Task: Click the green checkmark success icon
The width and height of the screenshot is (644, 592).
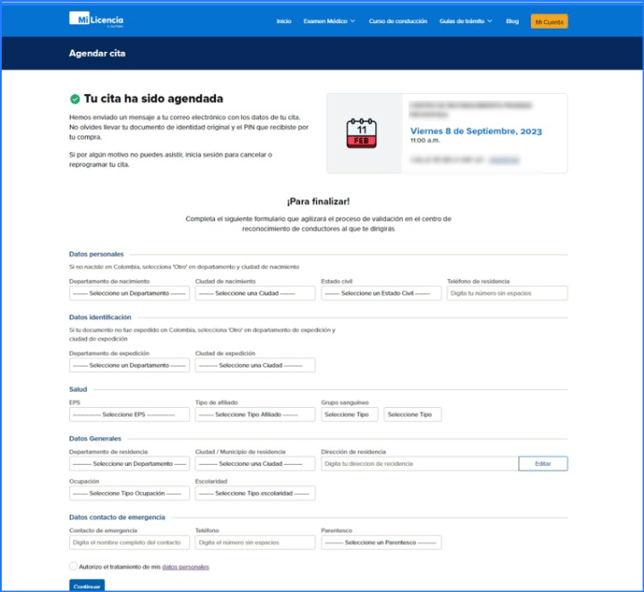Action: (75, 99)
